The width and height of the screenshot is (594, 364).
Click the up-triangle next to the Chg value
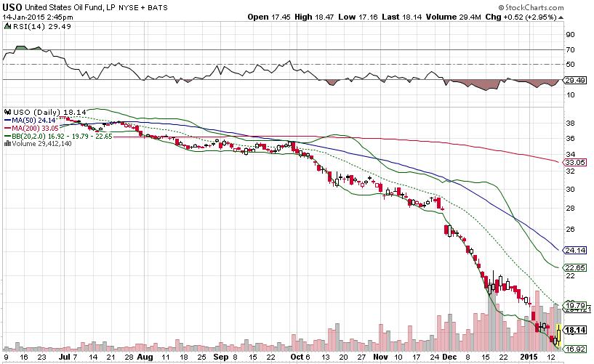pyautogui.click(x=561, y=17)
